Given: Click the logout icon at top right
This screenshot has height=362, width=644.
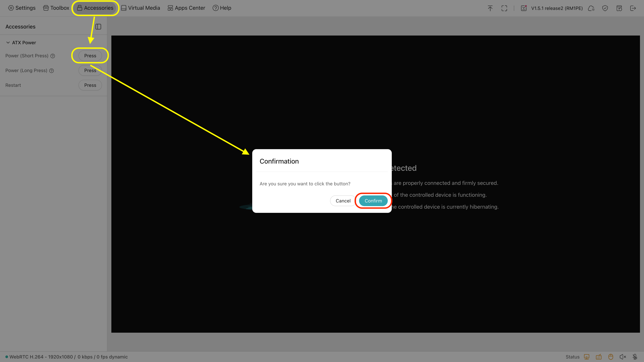Looking at the screenshot, I should pos(633,8).
